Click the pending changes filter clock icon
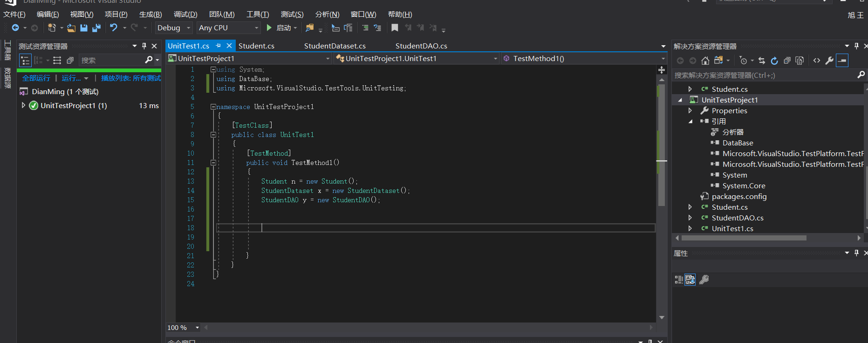Image resolution: width=868 pixels, height=343 pixels. (x=744, y=61)
